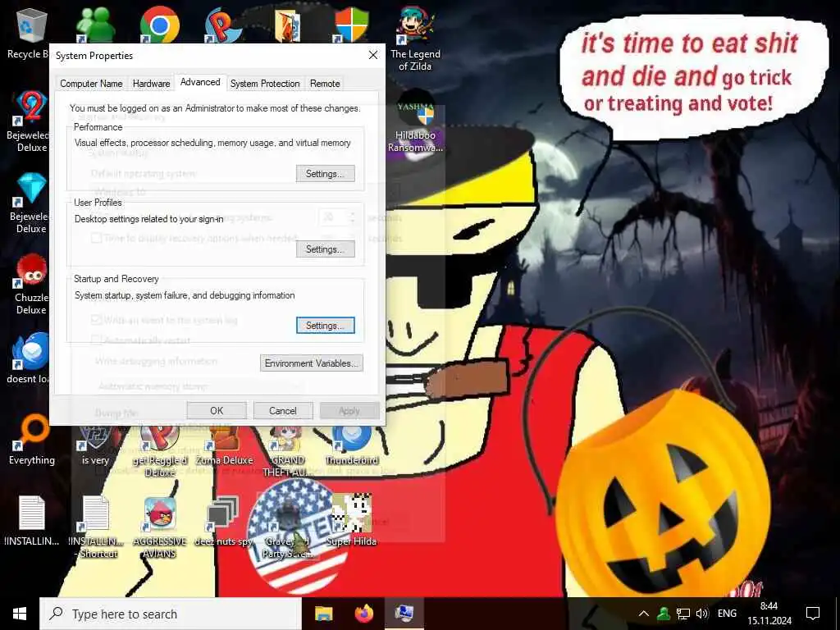Switch the ENG input language indicator
840x630 pixels.
727,614
